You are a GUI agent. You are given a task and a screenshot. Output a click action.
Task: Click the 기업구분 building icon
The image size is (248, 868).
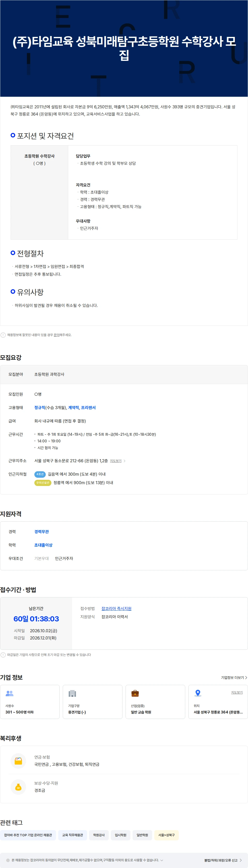point(72,693)
